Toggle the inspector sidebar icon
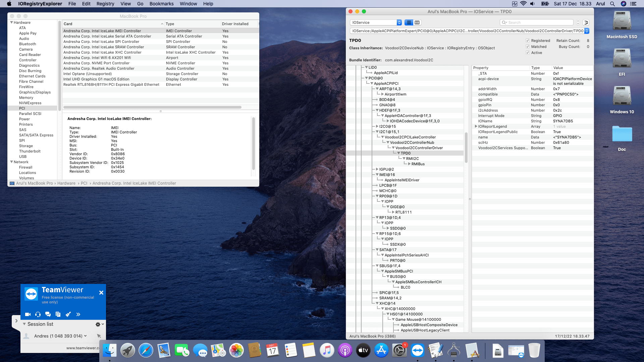Screen dimensions: 644x362 pyautogui.click(x=586, y=22)
